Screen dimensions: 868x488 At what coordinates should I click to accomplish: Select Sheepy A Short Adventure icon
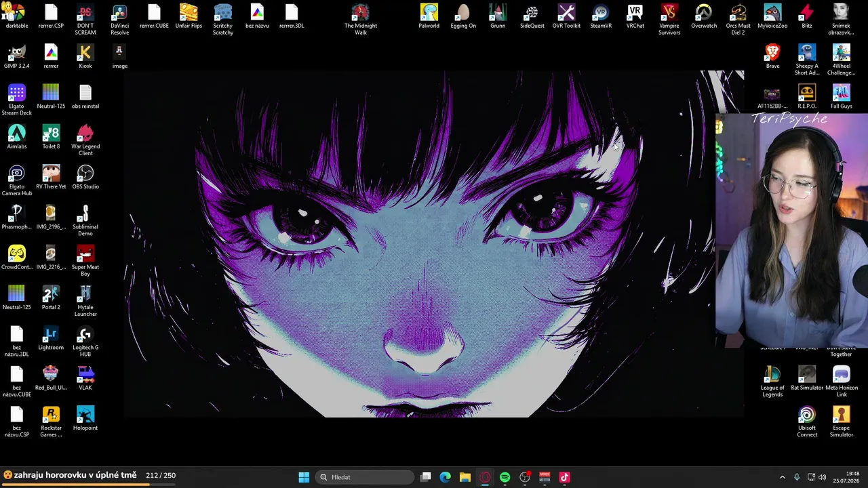coord(807,60)
